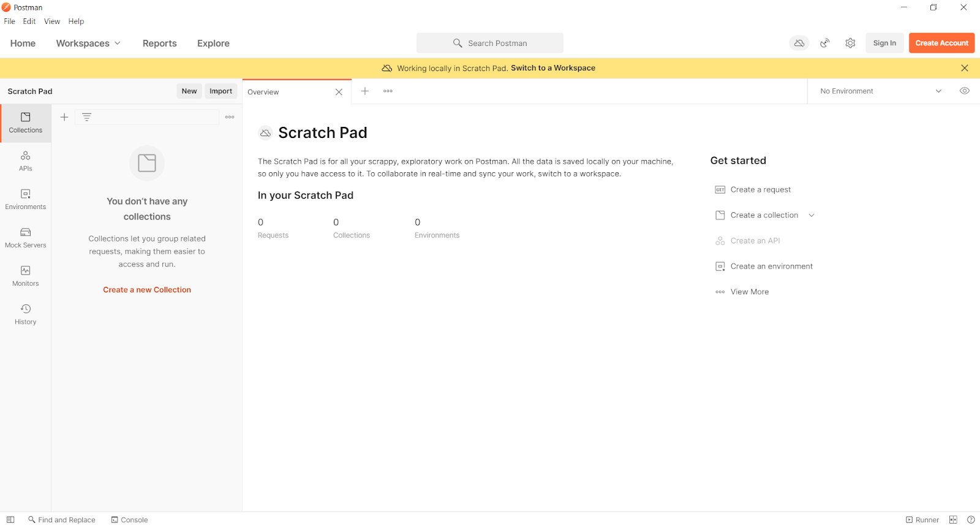This screenshot has width=980, height=526.
Task: Open the tab bar more options menu
Action: [388, 91]
